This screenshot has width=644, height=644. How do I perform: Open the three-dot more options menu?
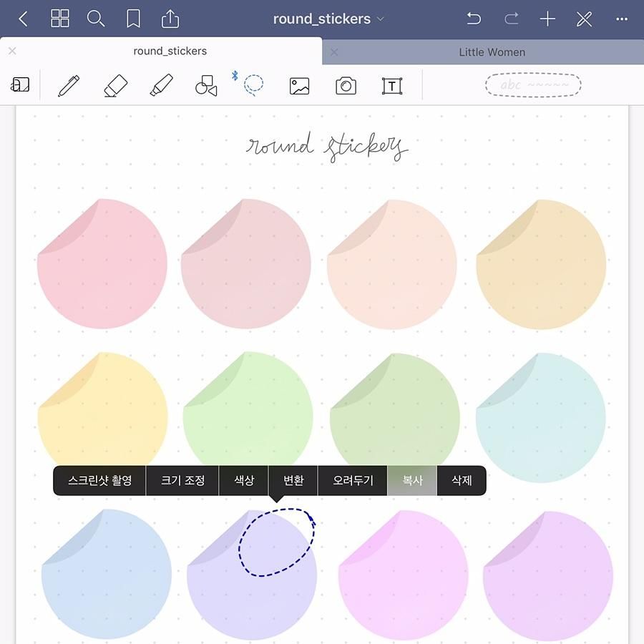[x=621, y=19]
